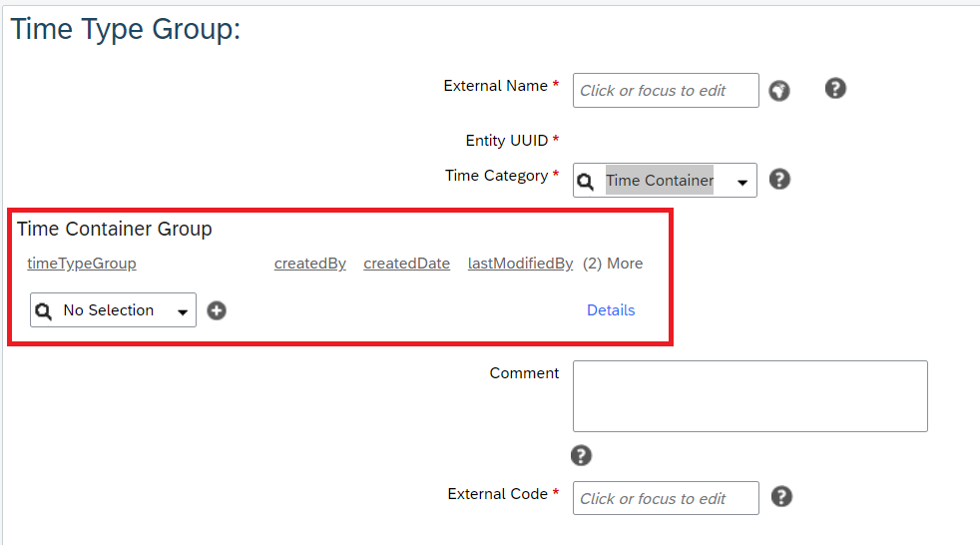The image size is (980, 545).
Task: Expand the No Selection dropdown arrow
Action: coord(183,311)
